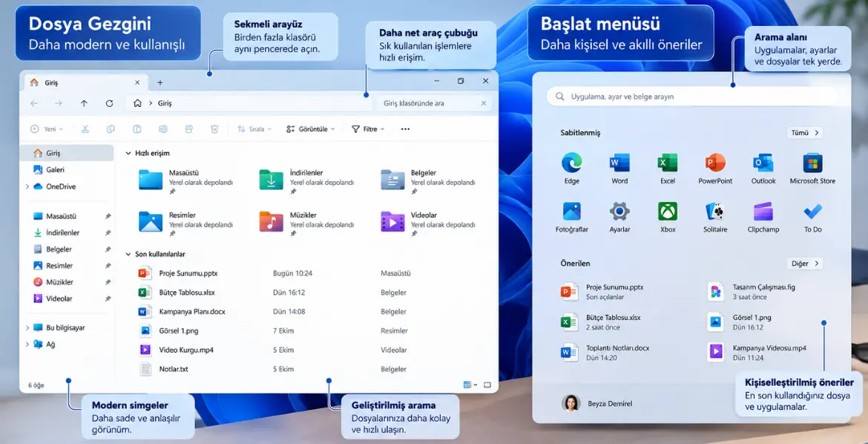Open the Müzikler folder in Hızlı erişim
Screen dimensions: 868x444
pos(306,222)
